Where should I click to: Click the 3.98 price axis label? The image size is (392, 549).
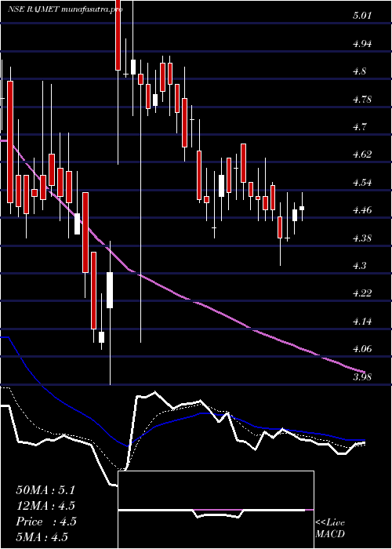tap(362, 377)
